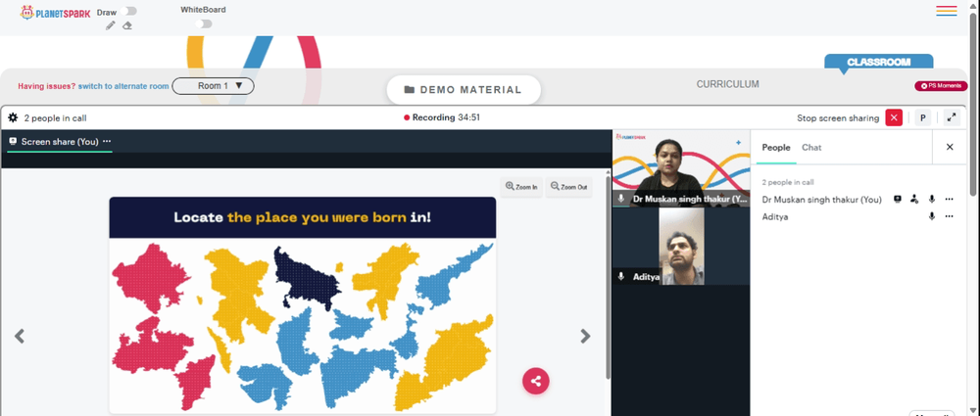The width and height of the screenshot is (980, 416).
Task: Click the Screen share tab monitor icon
Action: (13, 141)
